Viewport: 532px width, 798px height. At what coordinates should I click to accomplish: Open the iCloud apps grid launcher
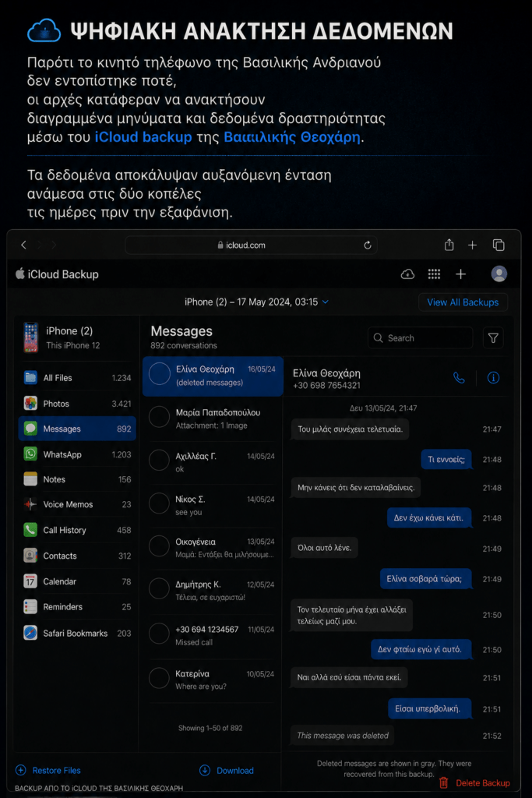click(x=434, y=274)
